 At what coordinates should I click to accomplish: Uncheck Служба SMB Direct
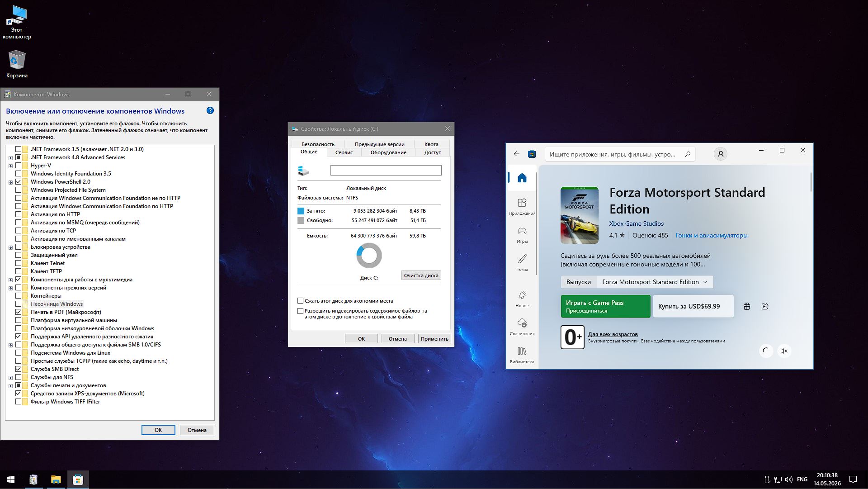19,369
